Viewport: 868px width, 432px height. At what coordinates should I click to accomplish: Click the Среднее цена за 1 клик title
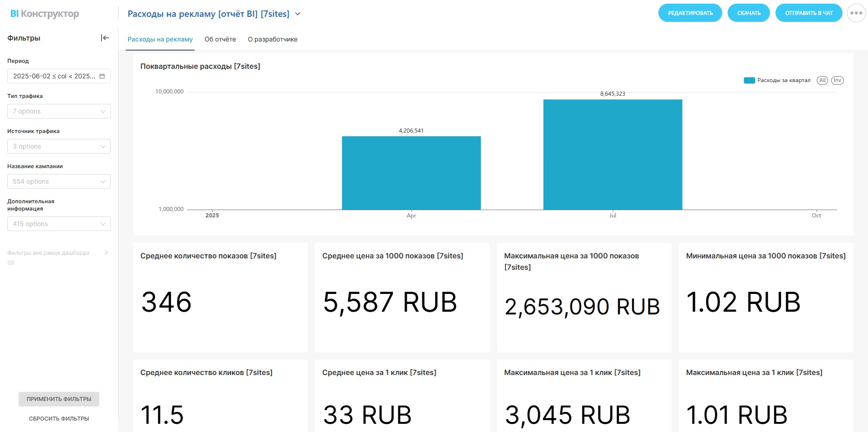coord(379,373)
